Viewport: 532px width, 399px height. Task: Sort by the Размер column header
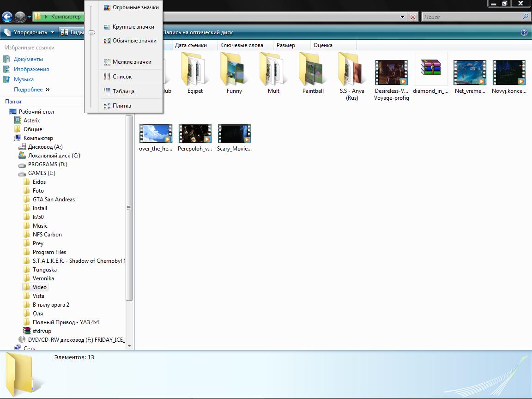[286, 45]
